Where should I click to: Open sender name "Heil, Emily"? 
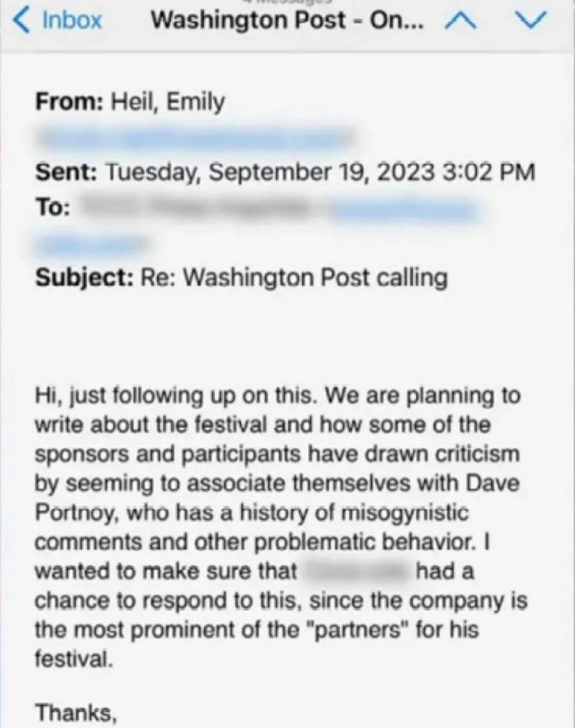pyautogui.click(x=167, y=101)
